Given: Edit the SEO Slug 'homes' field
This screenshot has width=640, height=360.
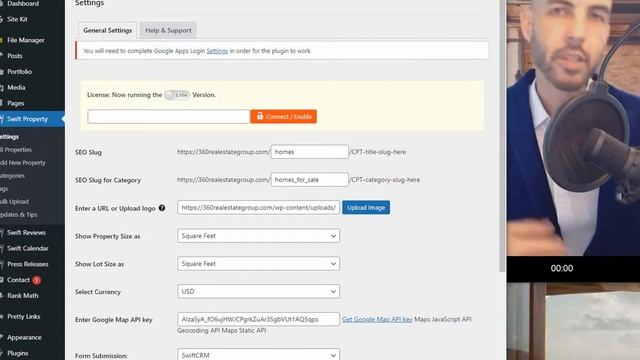Looking at the screenshot, I should click(x=309, y=152).
